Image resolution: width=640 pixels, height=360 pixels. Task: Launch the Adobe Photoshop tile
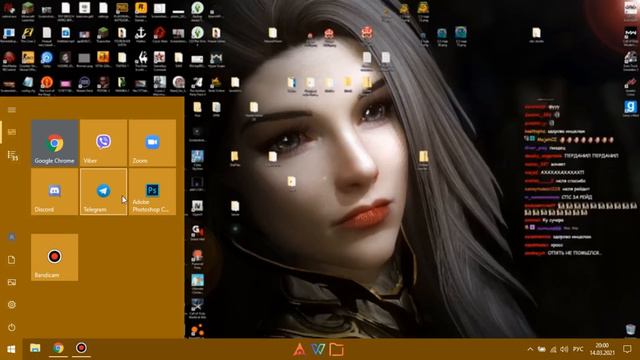152,191
